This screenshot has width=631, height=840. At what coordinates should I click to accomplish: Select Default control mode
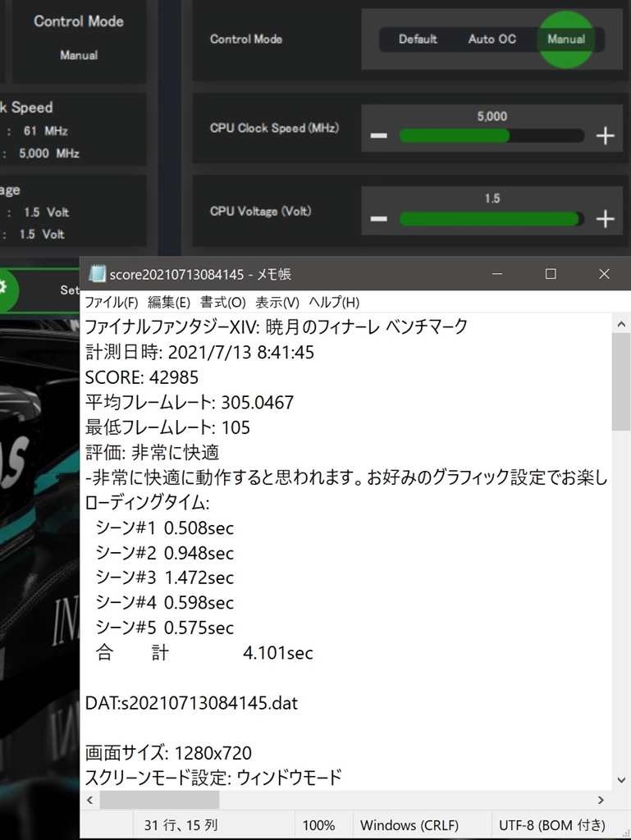pyautogui.click(x=418, y=39)
